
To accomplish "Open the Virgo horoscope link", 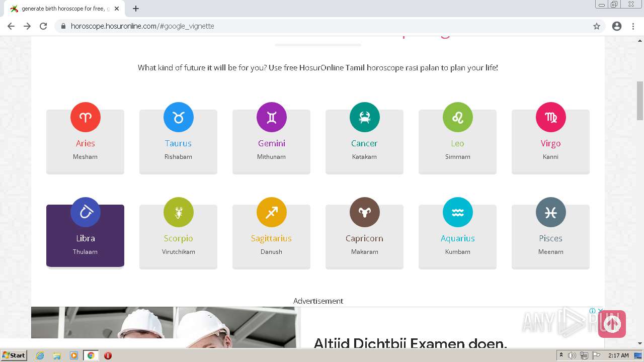I will click(550, 144).
